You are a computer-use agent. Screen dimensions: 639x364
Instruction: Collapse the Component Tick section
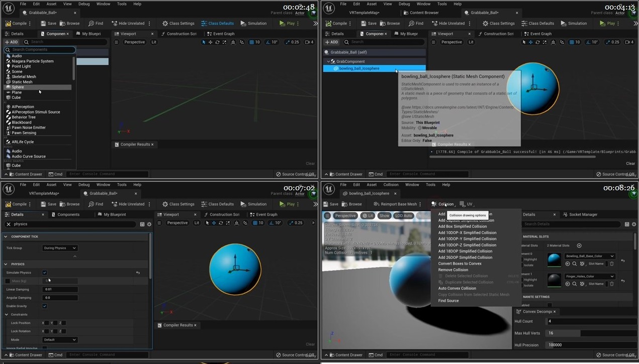[x=6, y=236]
